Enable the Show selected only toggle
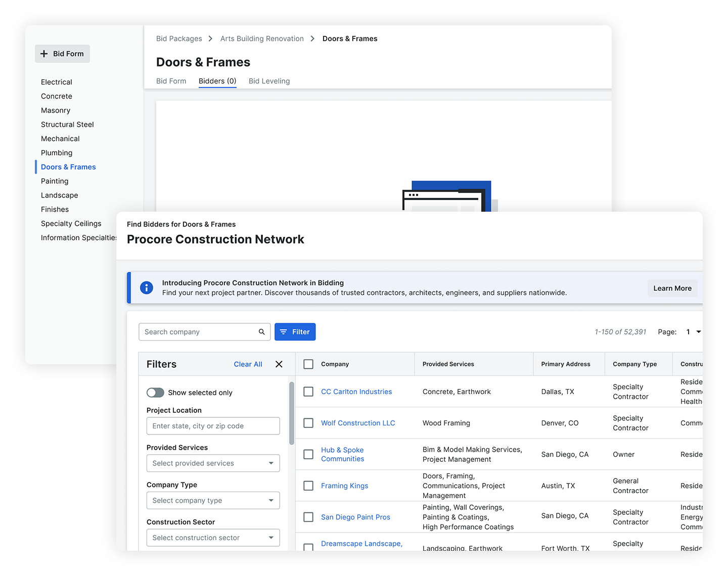The height and width of the screenshot is (576, 728). tap(155, 393)
